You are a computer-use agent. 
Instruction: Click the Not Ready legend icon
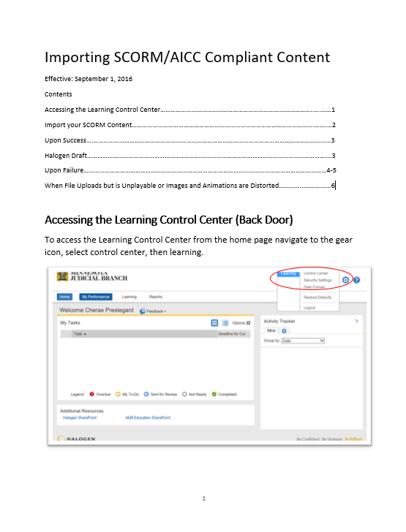[184, 394]
